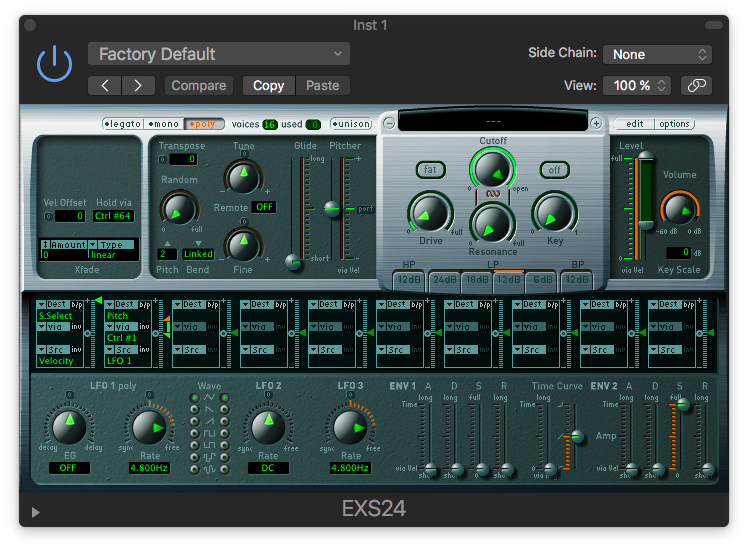Open Dest dropdown of S.Select slot
The height and width of the screenshot is (550, 748).
pyautogui.click(x=53, y=304)
